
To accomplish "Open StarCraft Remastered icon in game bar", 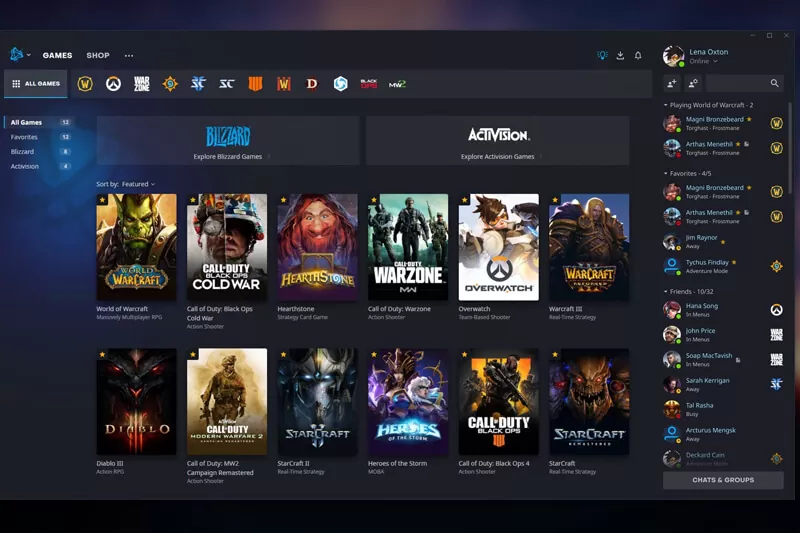I will 227,84.
